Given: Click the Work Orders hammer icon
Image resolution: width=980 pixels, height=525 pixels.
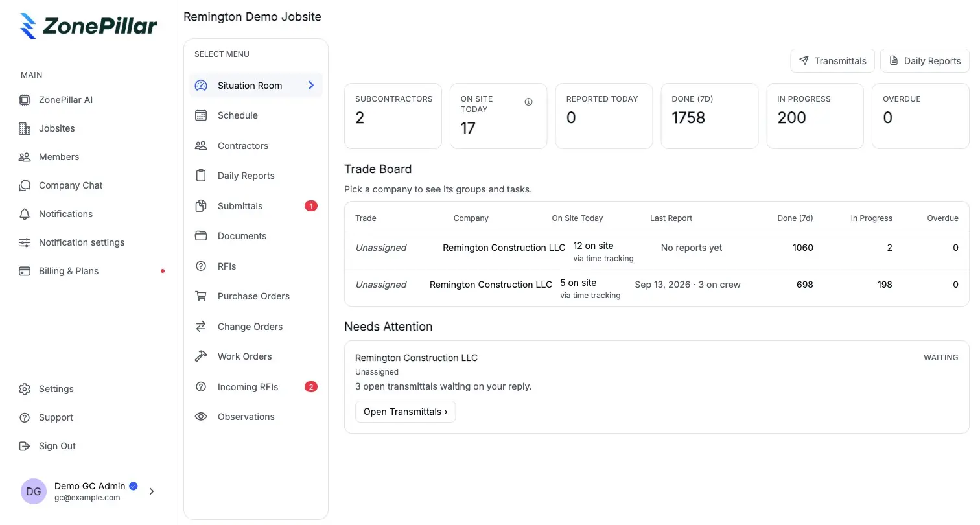Looking at the screenshot, I should click(201, 356).
